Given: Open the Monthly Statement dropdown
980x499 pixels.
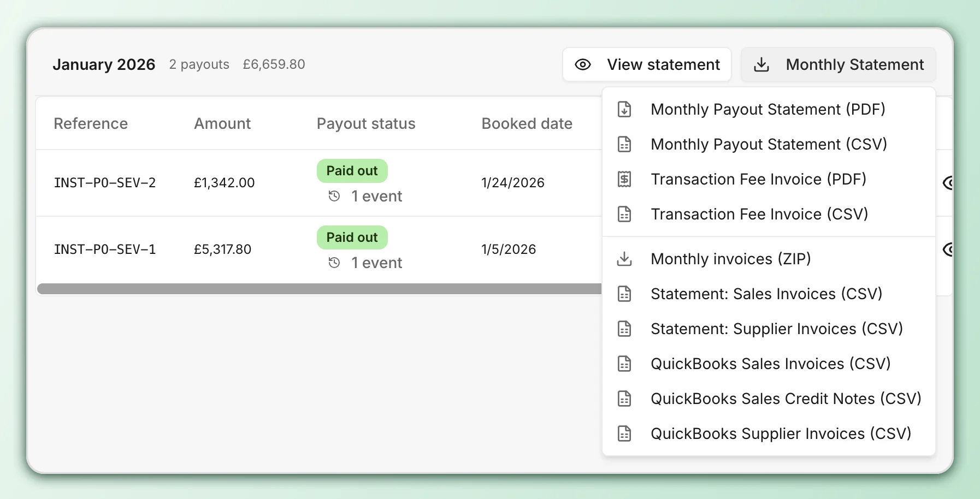Looking at the screenshot, I should (x=839, y=64).
